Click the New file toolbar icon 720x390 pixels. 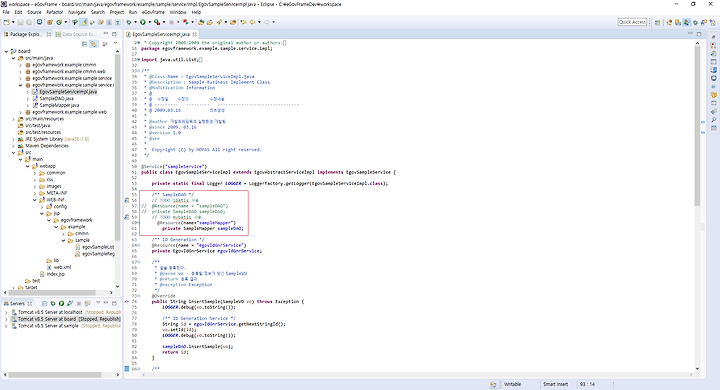point(6,22)
